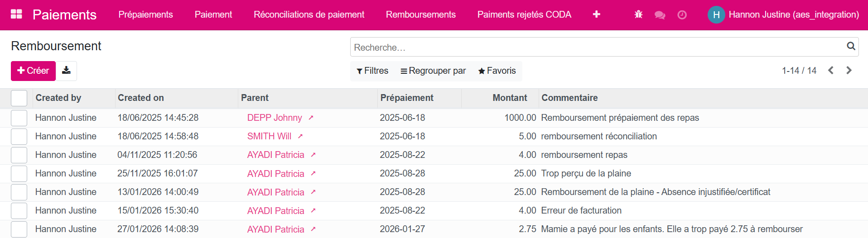The width and height of the screenshot is (868, 238).
Task: Open the SMITH Will parent link
Action: pos(269,136)
